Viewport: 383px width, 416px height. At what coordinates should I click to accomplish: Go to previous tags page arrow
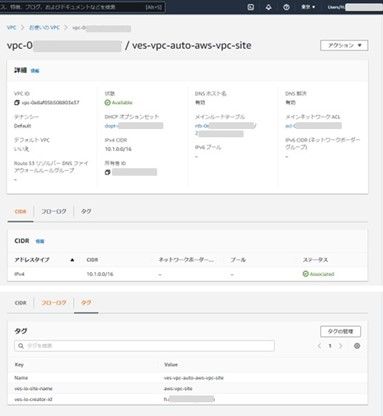tap(319, 346)
